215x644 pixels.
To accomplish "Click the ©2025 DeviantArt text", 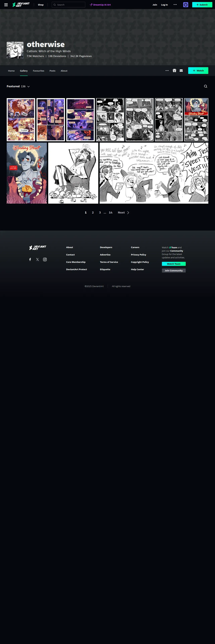I will coord(94,286).
